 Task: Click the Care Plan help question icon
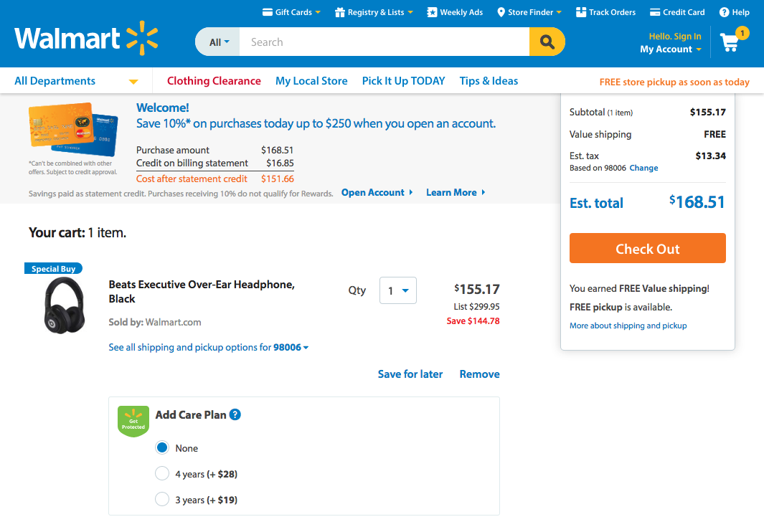tap(235, 414)
